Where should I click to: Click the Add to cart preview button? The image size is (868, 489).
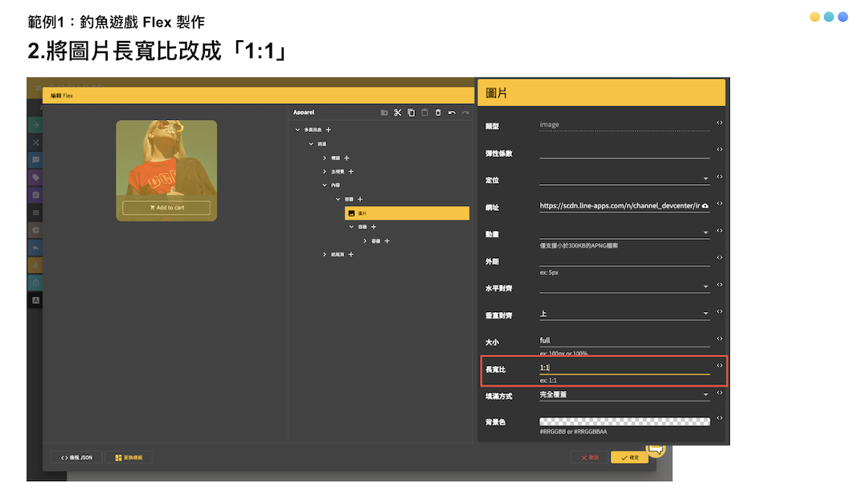(x=166, y=208)
